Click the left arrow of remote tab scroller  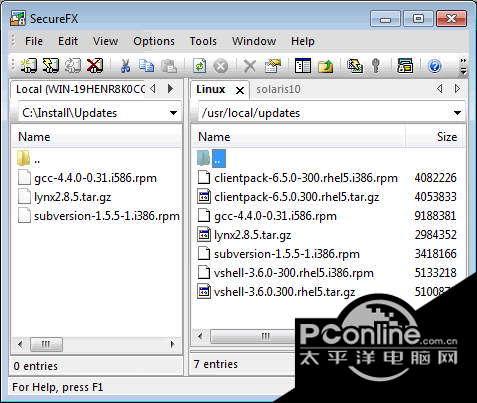click(x=440, y=89)
